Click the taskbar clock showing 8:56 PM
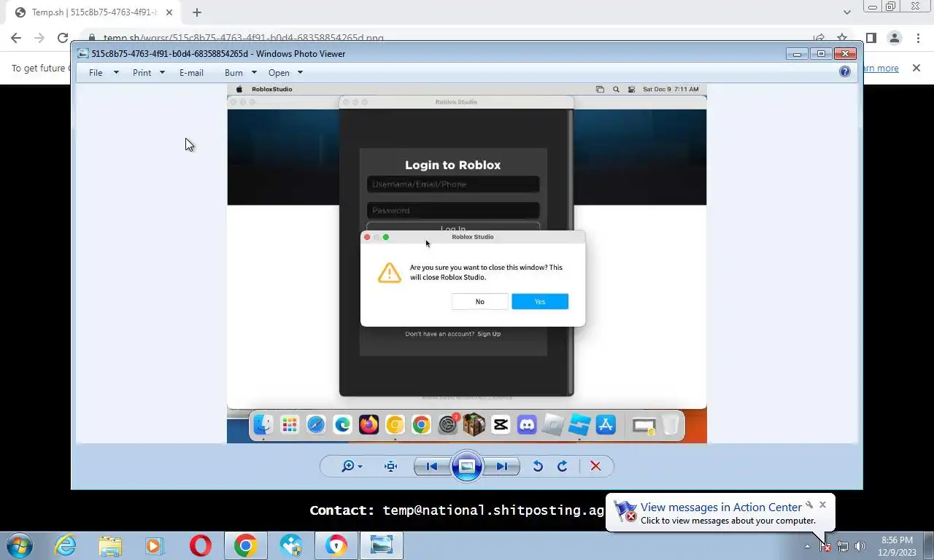 897,546
